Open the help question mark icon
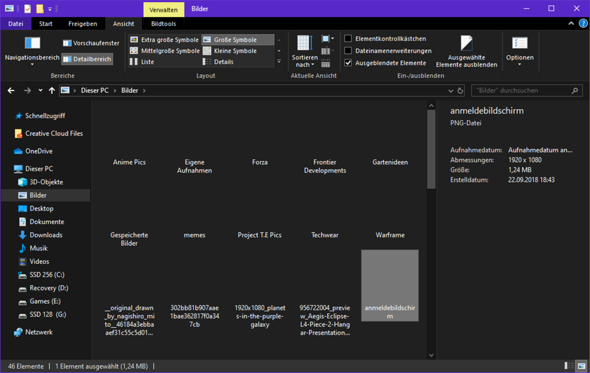Image resolution: width=590 pixels, height=373 pixels. tap(583, 23)
